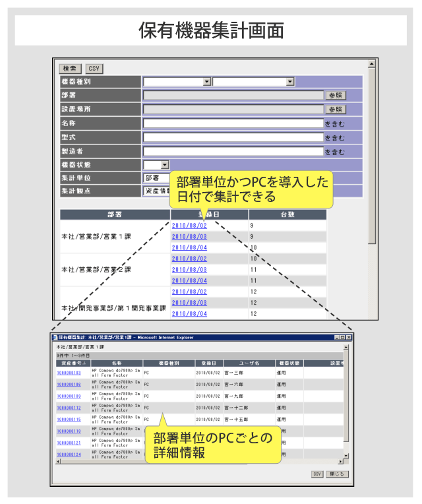The image size is (422, 504).
Task: Click the 部署 text field
Action: 233,96
